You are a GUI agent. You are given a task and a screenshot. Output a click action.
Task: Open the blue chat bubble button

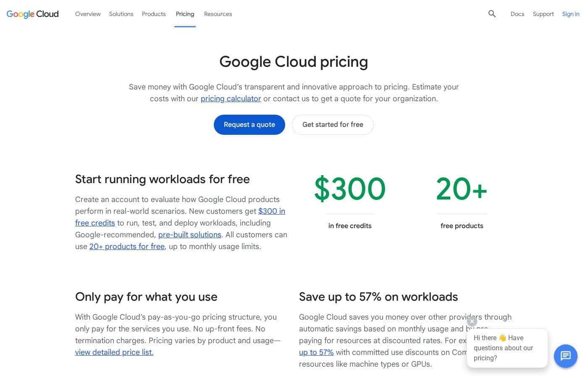click(x=565, y=356)
